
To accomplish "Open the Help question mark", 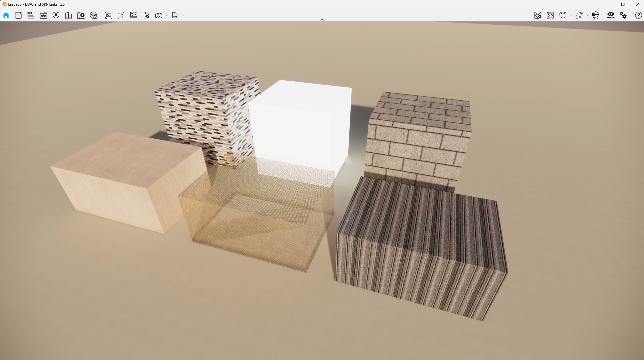I will click(x=638, y=15).
